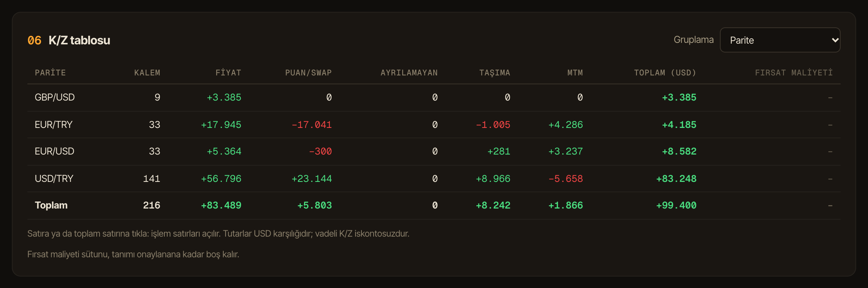The image size is (868, 288).
Task: Click the K/Z tablosu section title
Action: point(79,40)
